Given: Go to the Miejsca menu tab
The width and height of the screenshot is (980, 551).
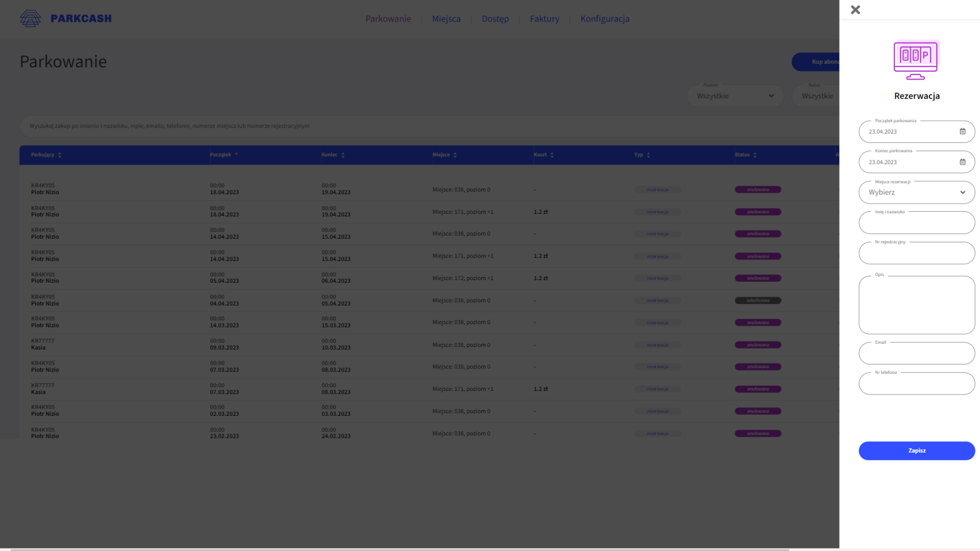Looking at the screenshot, I should point(446,19).
